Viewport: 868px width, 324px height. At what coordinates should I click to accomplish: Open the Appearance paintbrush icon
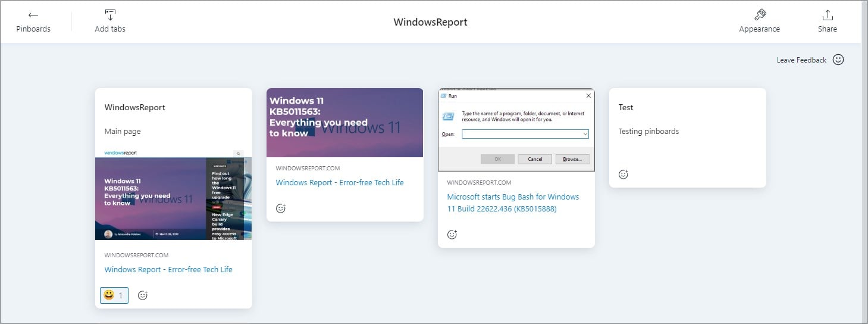tap(760, 15)
